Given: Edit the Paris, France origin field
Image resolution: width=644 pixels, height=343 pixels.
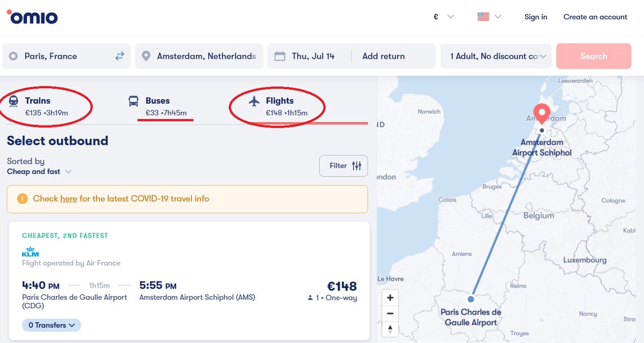Looking at the screenshot, I should click(x=59, y=56).
